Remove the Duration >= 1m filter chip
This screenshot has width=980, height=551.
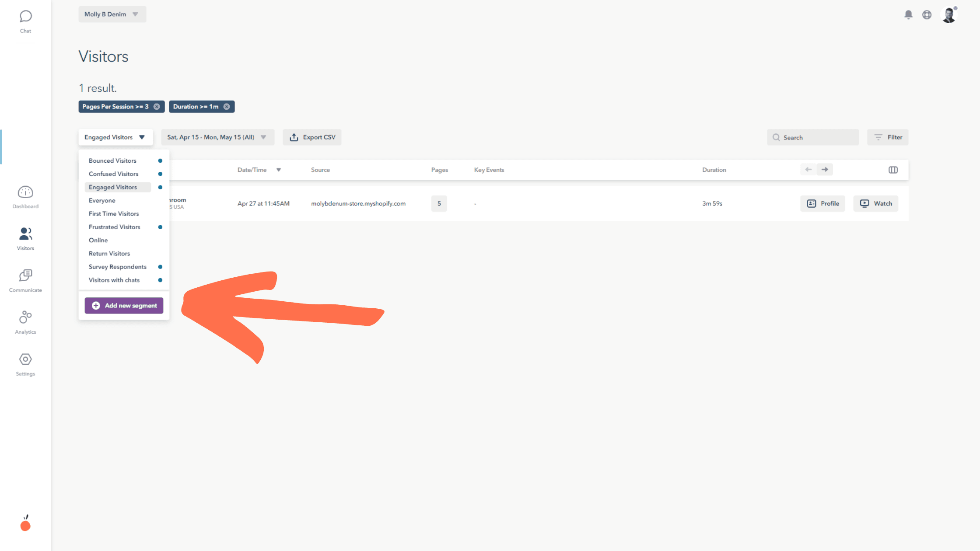[x=227, y=107]
